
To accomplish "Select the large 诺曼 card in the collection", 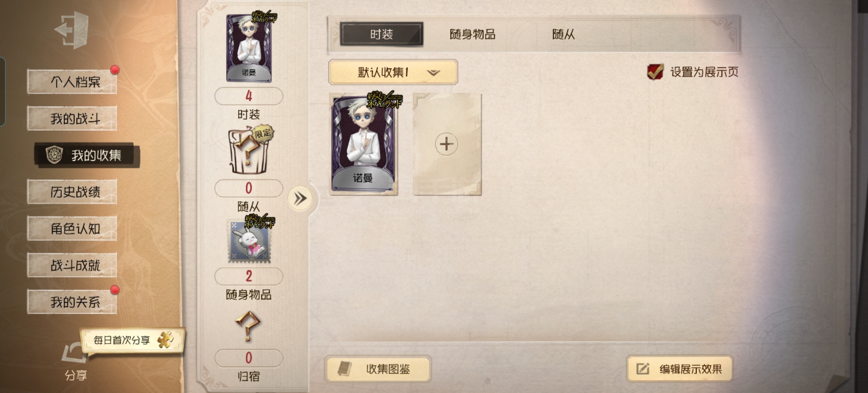I will tap(363, 144).
